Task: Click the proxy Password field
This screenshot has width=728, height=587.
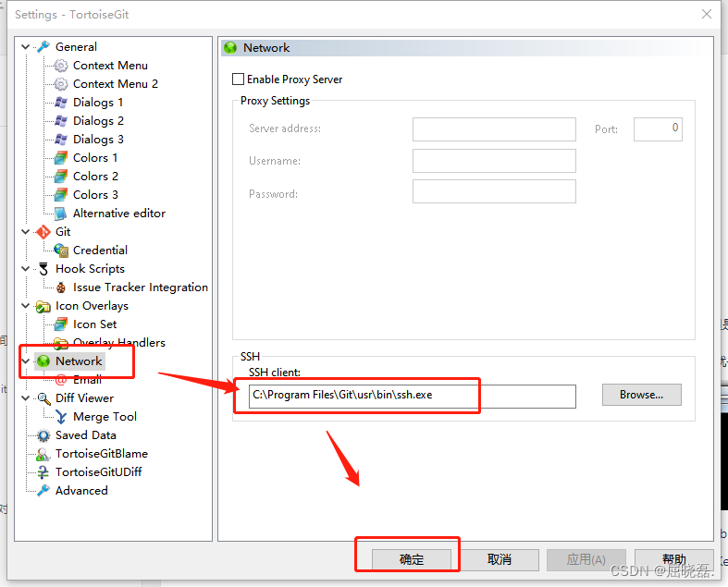Action: (x=494, y=191)
